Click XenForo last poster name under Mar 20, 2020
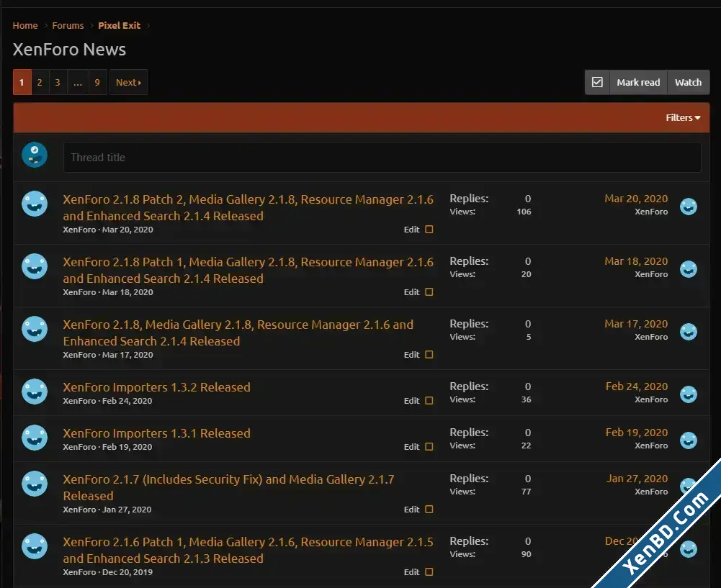The width and height of the screenshot is (721, 588). point(651,212)
